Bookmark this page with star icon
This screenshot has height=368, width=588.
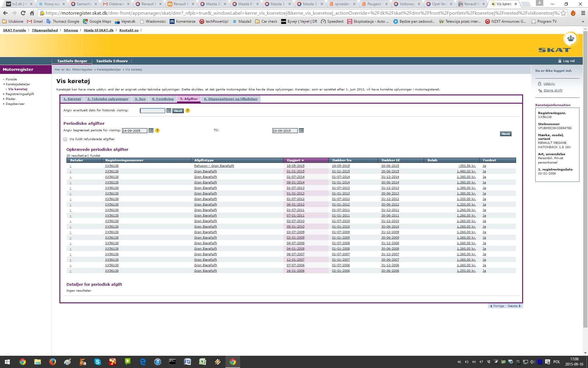[x=563, y=13]
